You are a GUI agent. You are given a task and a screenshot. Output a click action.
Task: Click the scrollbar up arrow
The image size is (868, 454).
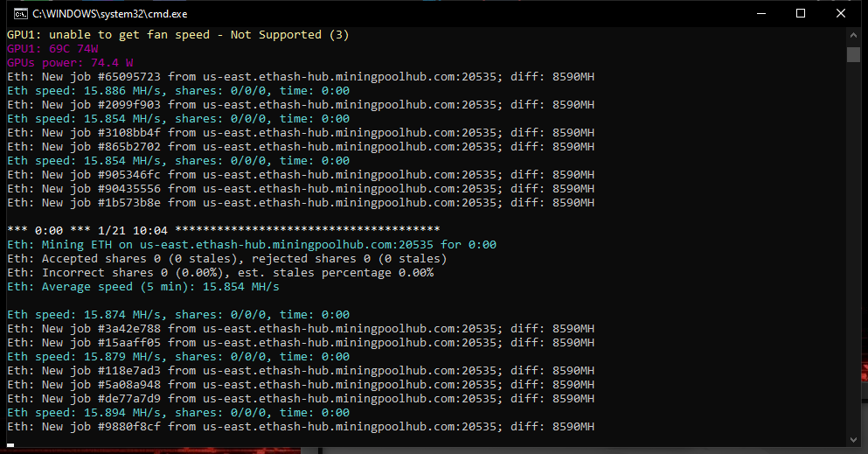(853, 35)
